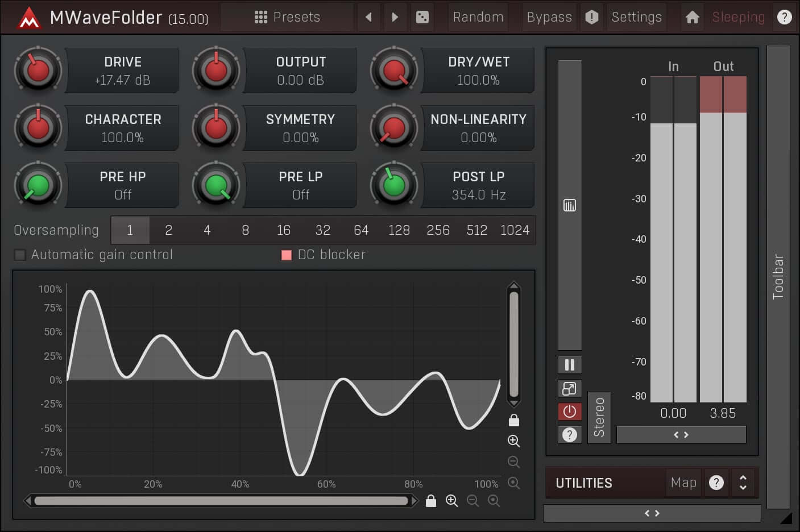Click the Random button
Screen dimensions: 800x532
point(478,17)
